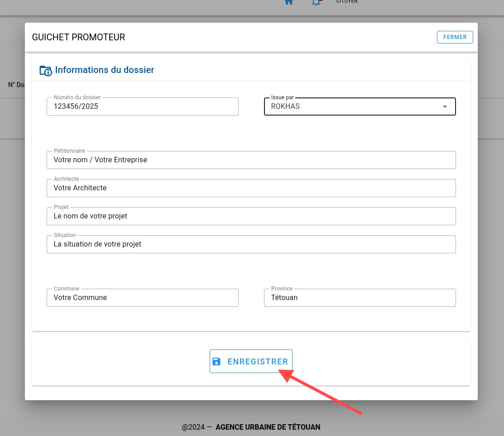
Task: Click the folder info icon beside heading
Action: (46, 70)
